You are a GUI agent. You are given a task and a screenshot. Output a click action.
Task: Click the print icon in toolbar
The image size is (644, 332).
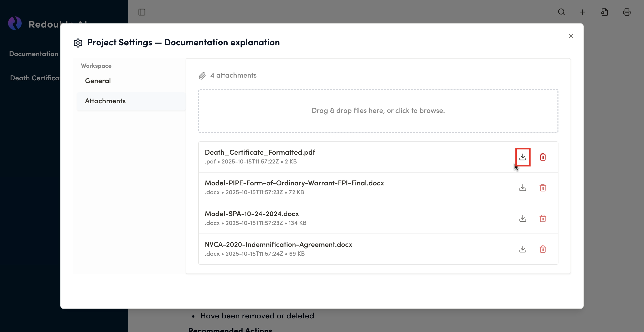627,12
